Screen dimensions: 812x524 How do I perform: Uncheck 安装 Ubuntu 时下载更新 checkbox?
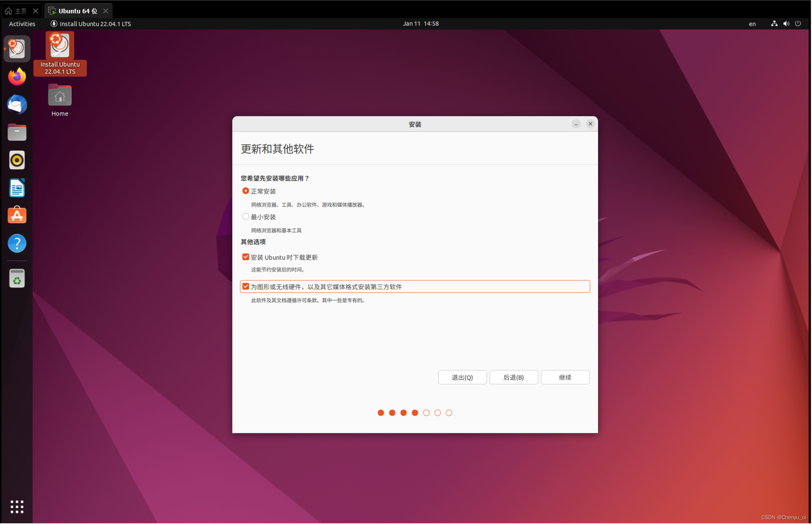[246, 257]
